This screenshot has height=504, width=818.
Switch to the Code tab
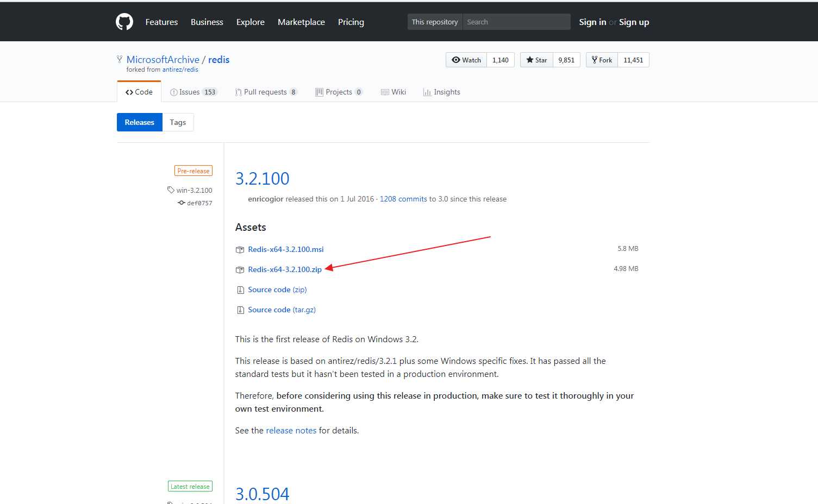tap(139, 92)
